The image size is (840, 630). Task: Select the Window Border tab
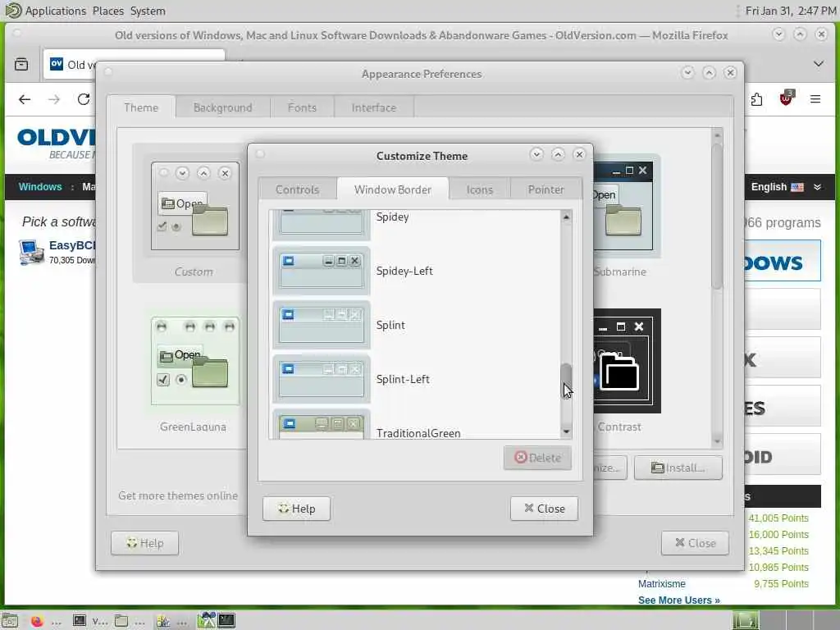coord(393,189)
